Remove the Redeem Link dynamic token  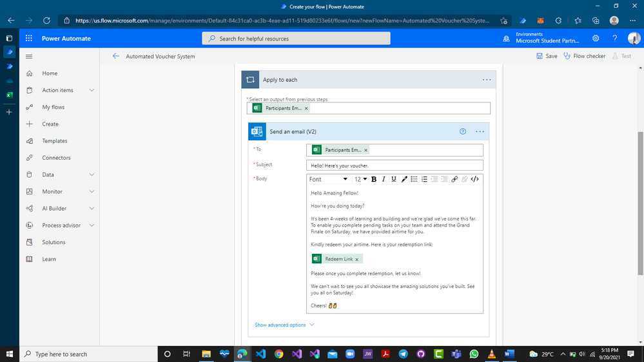[357, 260]
